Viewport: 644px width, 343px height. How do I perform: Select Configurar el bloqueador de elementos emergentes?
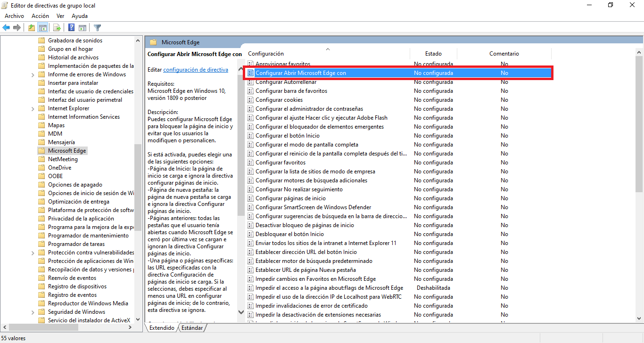320,127
